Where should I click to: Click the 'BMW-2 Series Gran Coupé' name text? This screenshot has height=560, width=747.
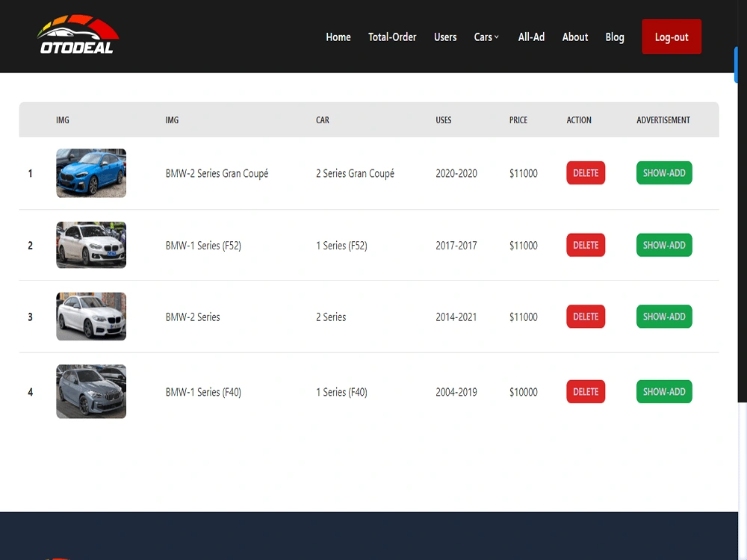217,173
